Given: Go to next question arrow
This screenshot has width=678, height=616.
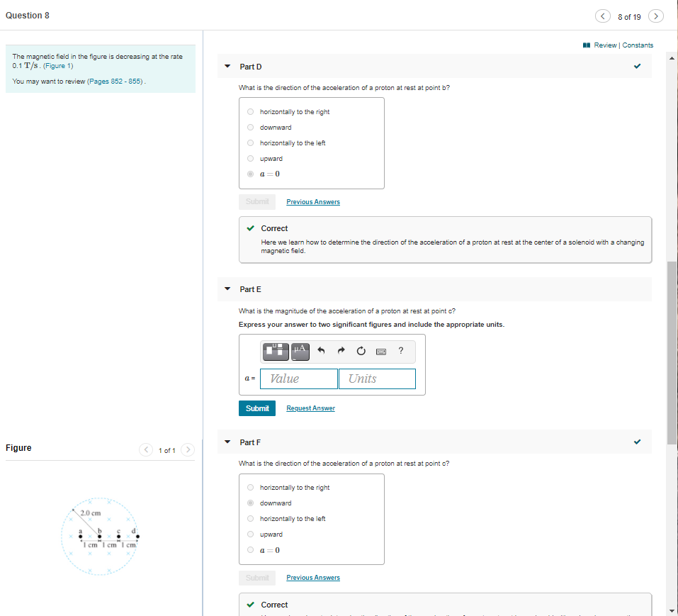Looking at the screenshot, I should [x=656, y=16].
